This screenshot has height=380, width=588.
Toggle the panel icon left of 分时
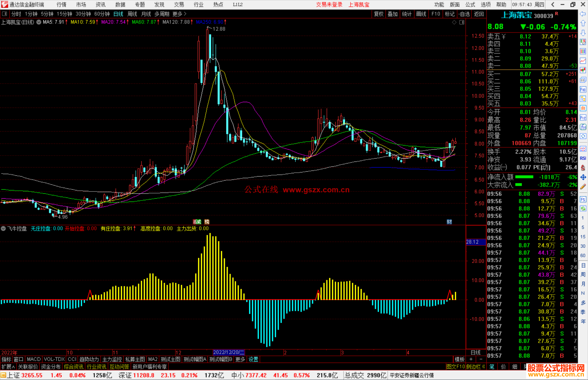click(x=5, y=14)
